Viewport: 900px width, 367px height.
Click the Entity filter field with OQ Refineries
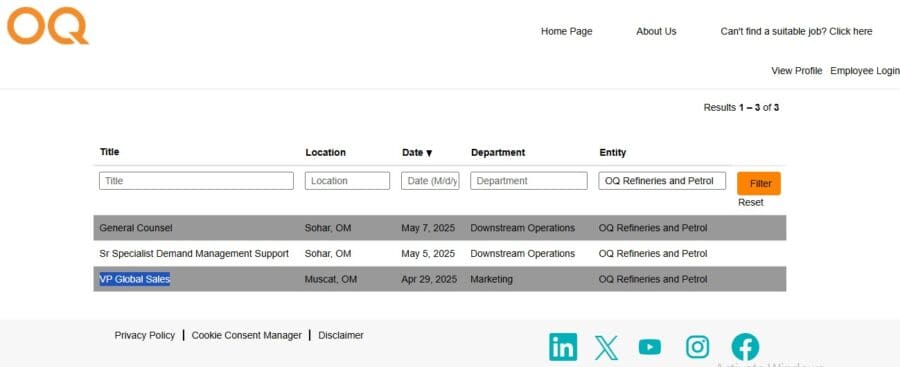pyautogui.click(x=662, y=181)
